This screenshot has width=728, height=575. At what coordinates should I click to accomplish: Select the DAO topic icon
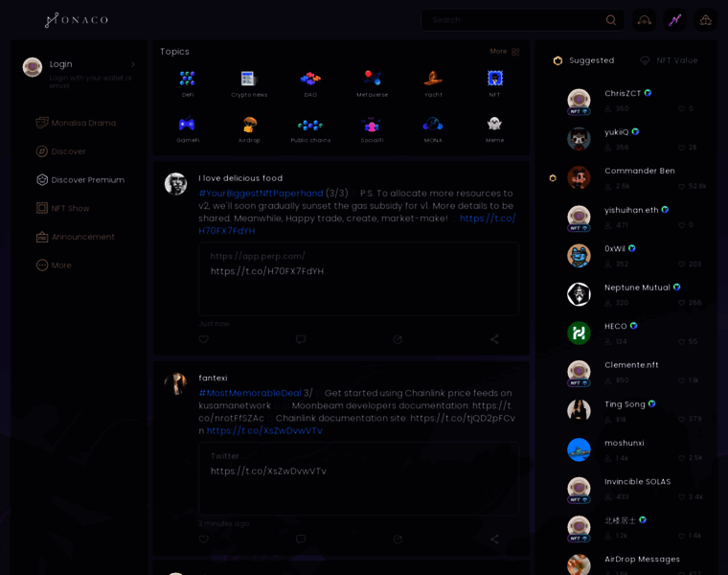pyautogui.click(x=310, y=79)
